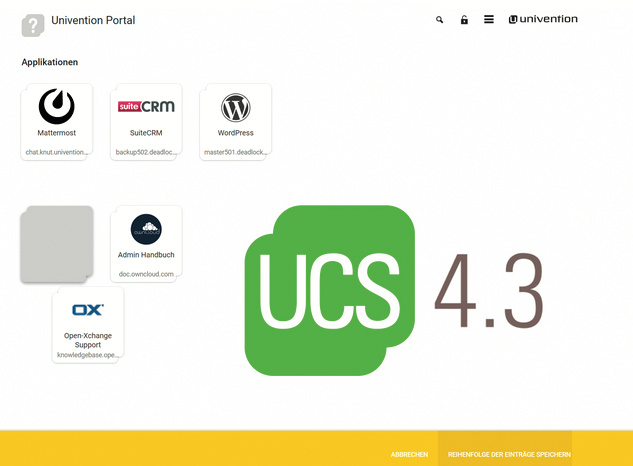Image resolution: width=633 pixels, height=466 pixels.
Task: Click the knowledgebase address under Open-Xchange Support
Action: tap(88, 355)
